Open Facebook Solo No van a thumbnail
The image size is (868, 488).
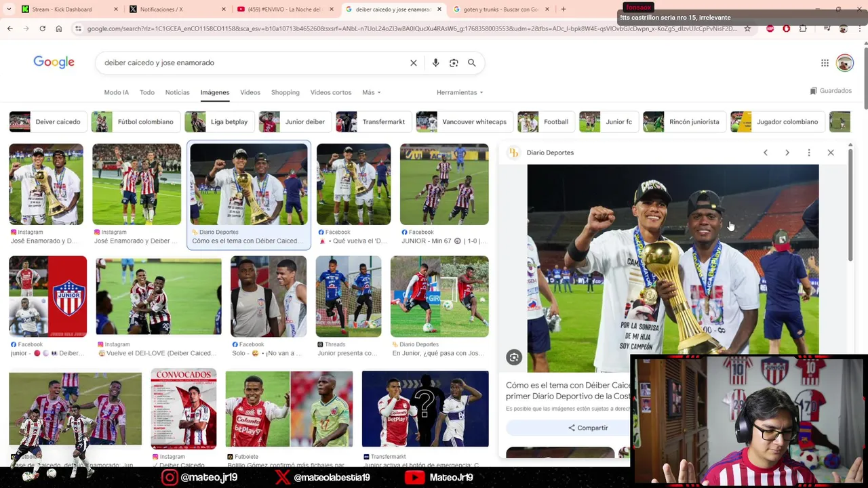tap(269, 296)
